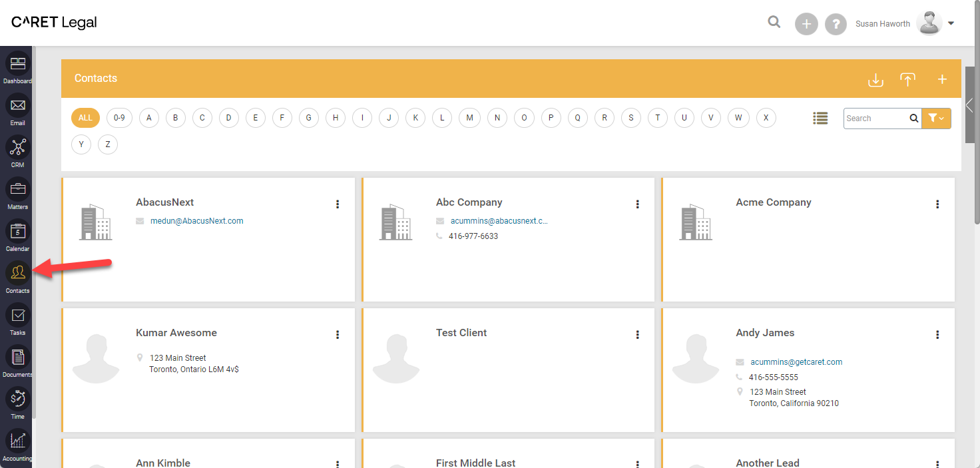This screenshot has height=468, width=980.
Task: Filter contacts by letter Y
Action: pyautogui.click(x=81, y=144)
